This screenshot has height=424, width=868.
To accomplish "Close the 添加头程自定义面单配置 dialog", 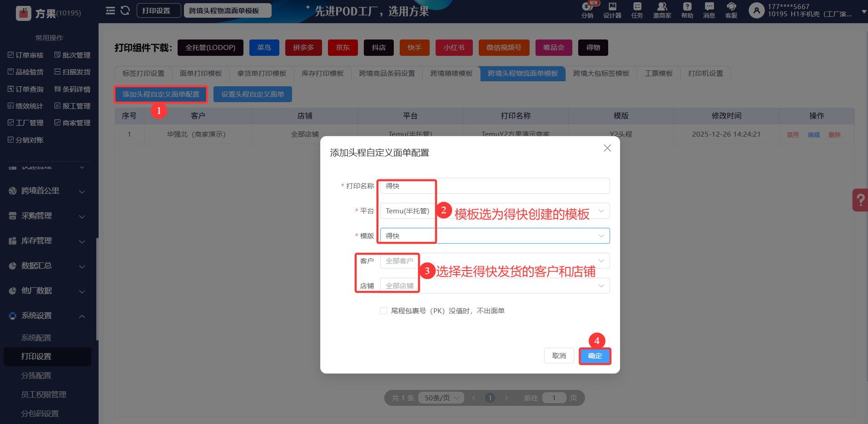I will 607,148.
